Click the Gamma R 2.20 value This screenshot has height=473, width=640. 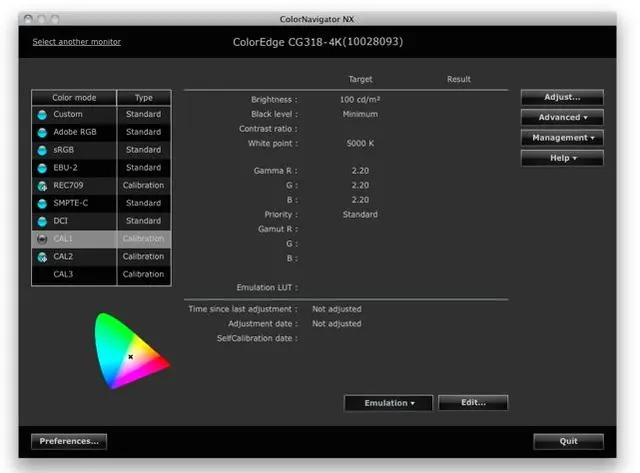tap(360, 171)
